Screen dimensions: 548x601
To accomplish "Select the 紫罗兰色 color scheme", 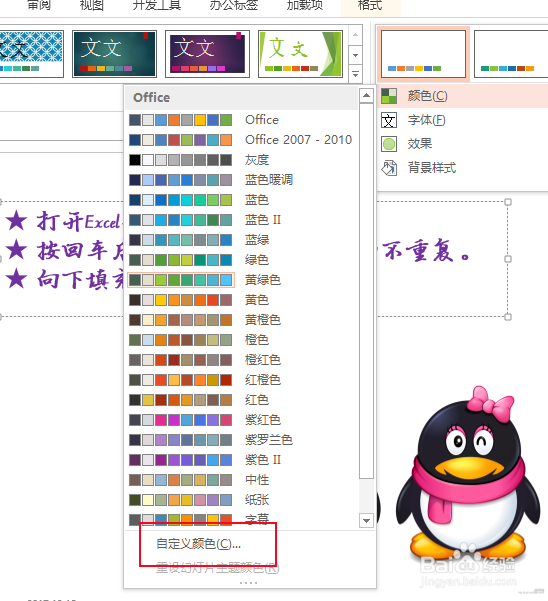I will (241, 440).
